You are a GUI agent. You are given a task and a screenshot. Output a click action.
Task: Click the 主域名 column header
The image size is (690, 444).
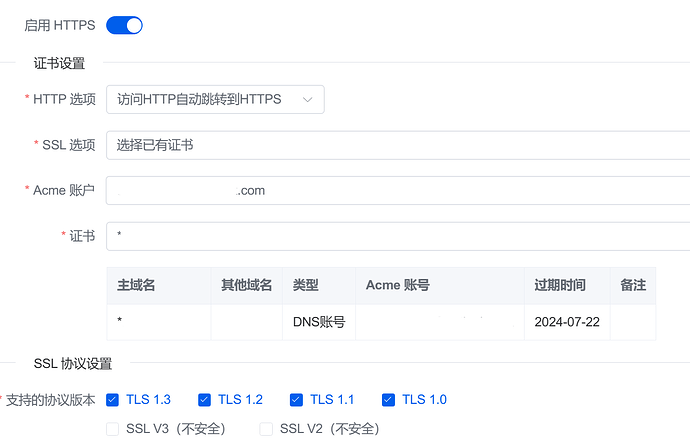(x=159, y=286)
